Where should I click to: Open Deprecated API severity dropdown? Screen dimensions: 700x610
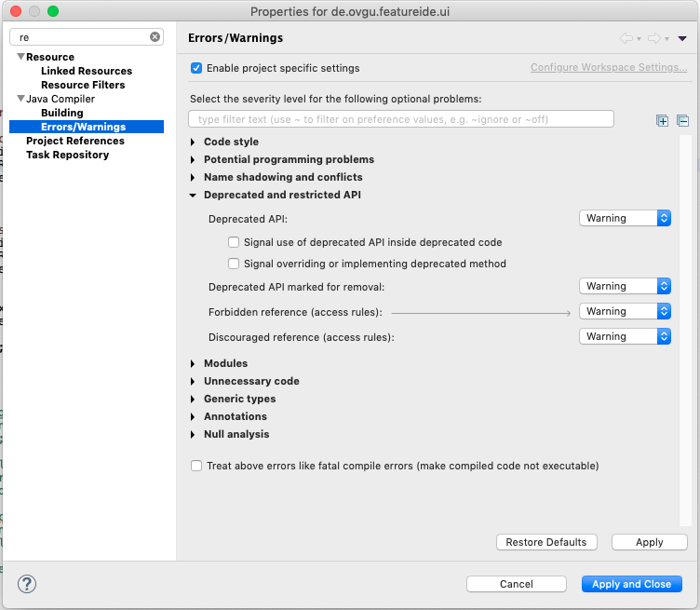[x=625, y=218]
